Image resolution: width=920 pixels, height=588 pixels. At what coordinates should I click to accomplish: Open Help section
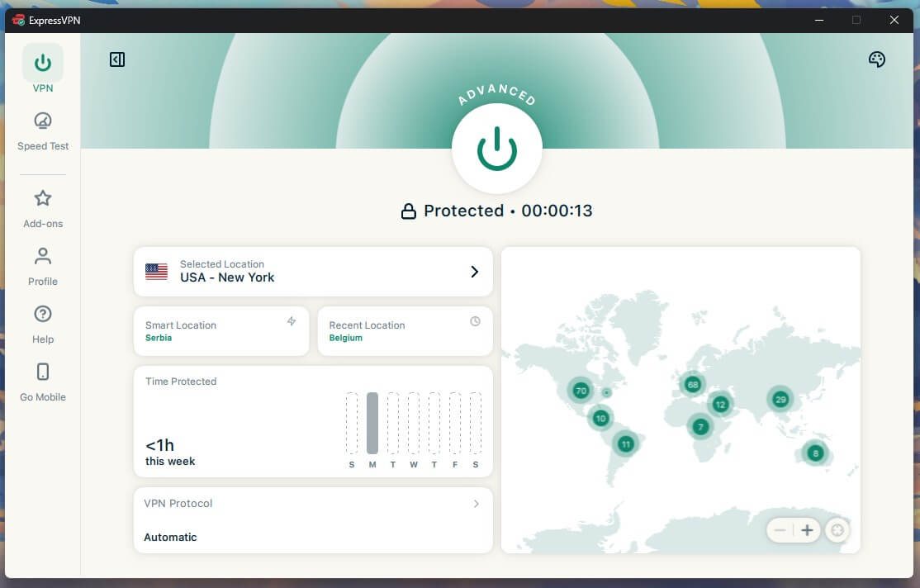(x=43, y=325)
